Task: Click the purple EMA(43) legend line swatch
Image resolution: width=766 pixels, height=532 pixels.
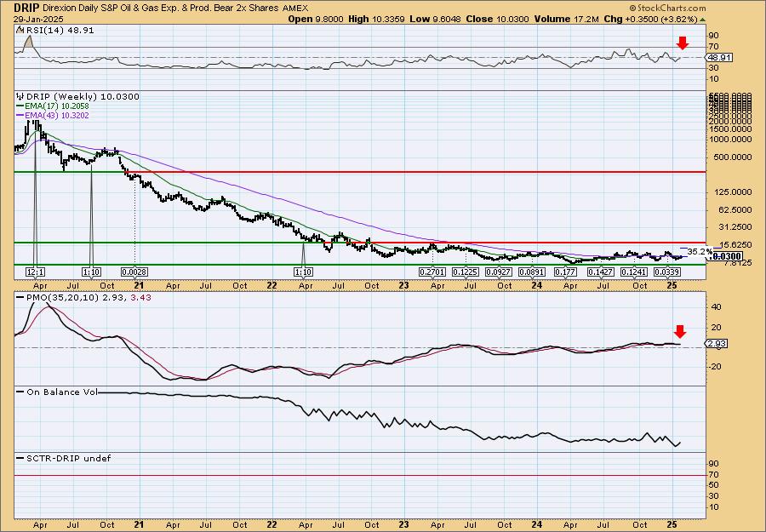Action: click(x=20, y=115)
